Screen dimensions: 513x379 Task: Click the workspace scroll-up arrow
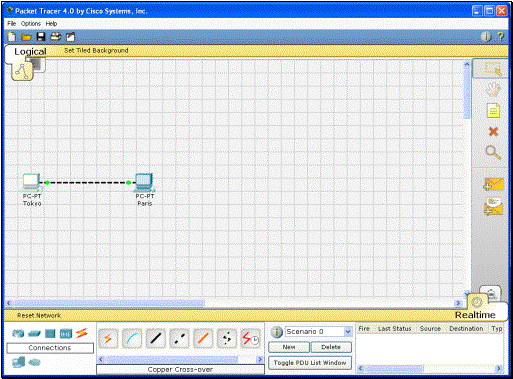click(x=467, y=64)
